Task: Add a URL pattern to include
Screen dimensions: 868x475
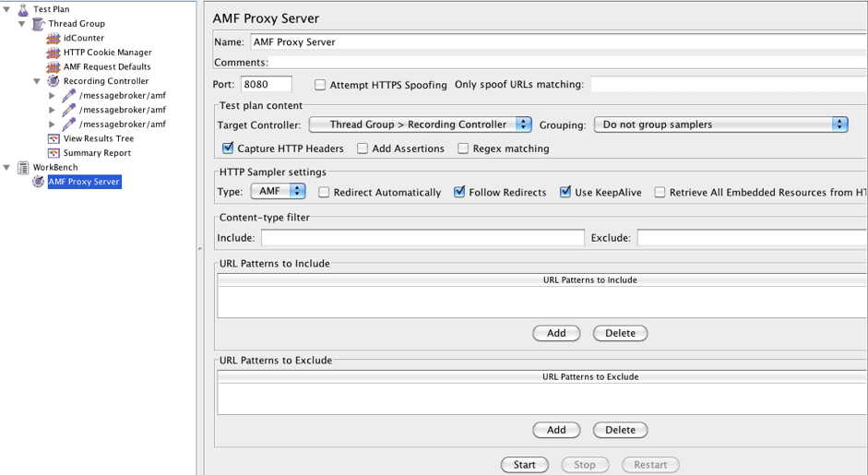Action: 556,333
